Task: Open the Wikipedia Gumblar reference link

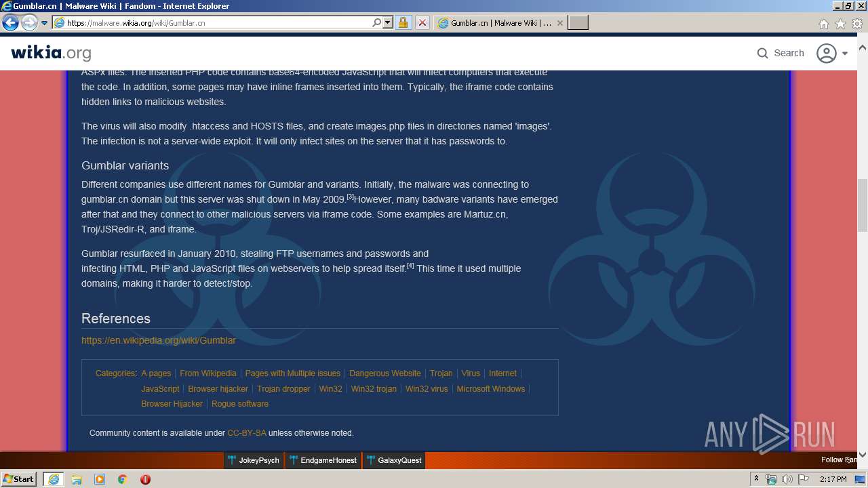Action: point(159,340)
